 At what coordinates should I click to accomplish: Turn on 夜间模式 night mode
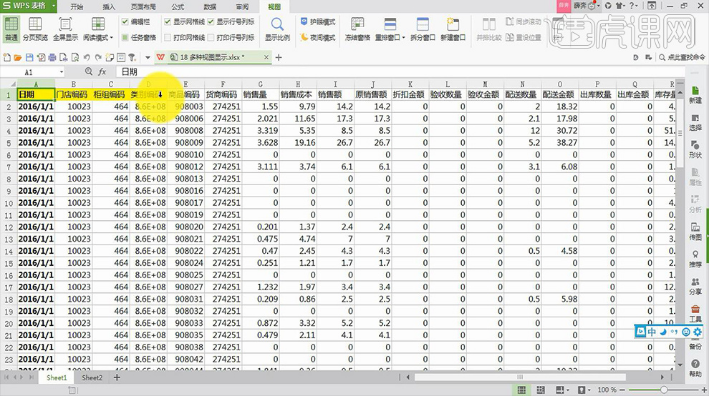318,37
